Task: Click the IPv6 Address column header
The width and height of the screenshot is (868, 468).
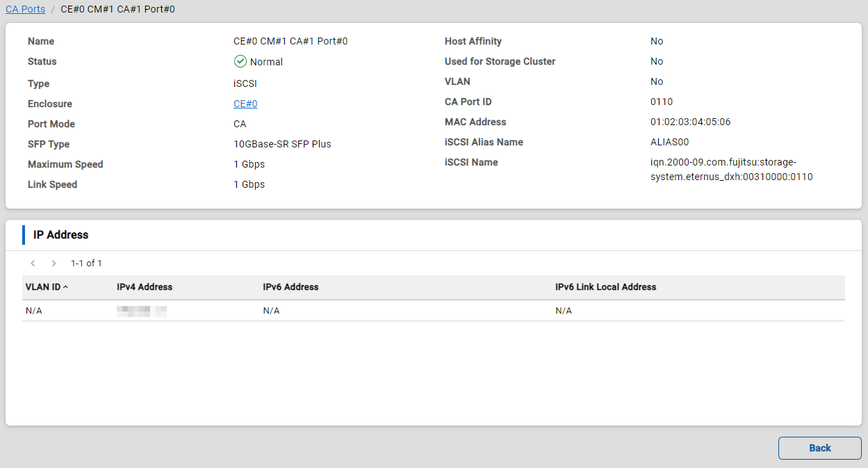Action: (x=290, y=287)
